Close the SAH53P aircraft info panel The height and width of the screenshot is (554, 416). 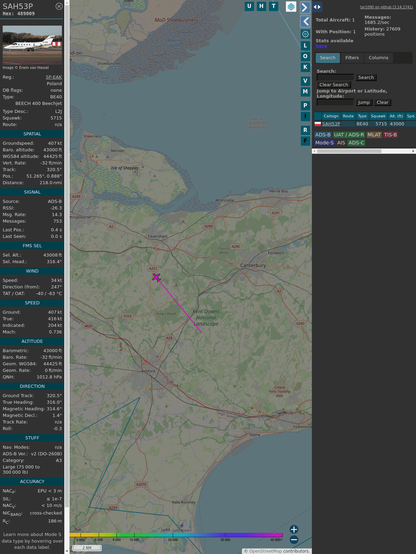(x=59, y=6)
